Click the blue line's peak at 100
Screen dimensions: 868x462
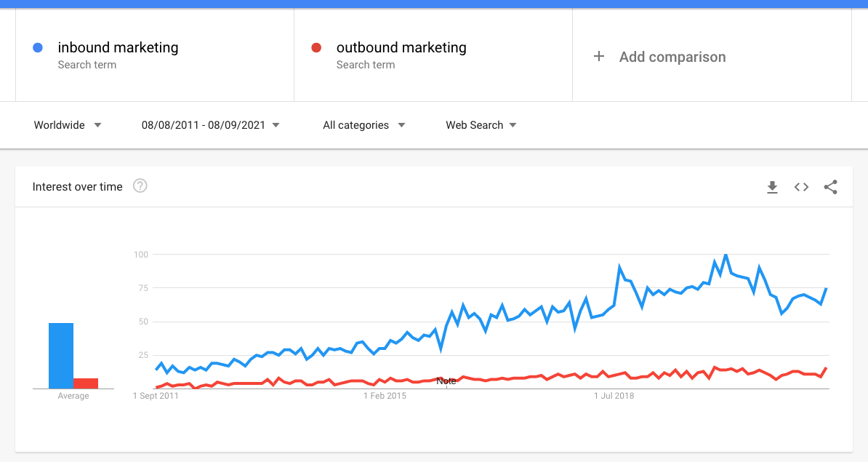click(726, 255)
